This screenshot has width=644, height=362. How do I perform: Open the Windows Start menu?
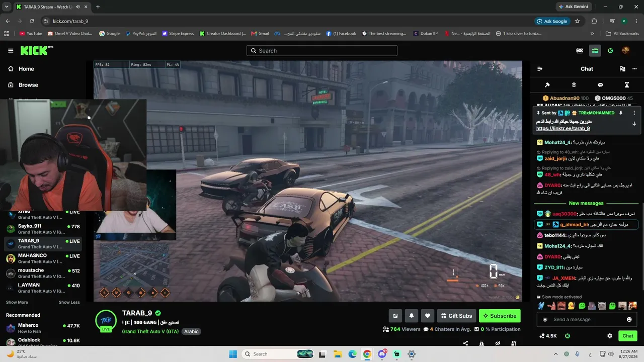[x=233, y=354]
